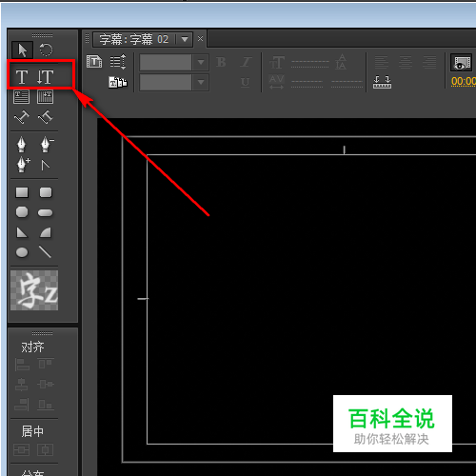
Task: Select the Ellipse tool
Action: click(22, 252)
